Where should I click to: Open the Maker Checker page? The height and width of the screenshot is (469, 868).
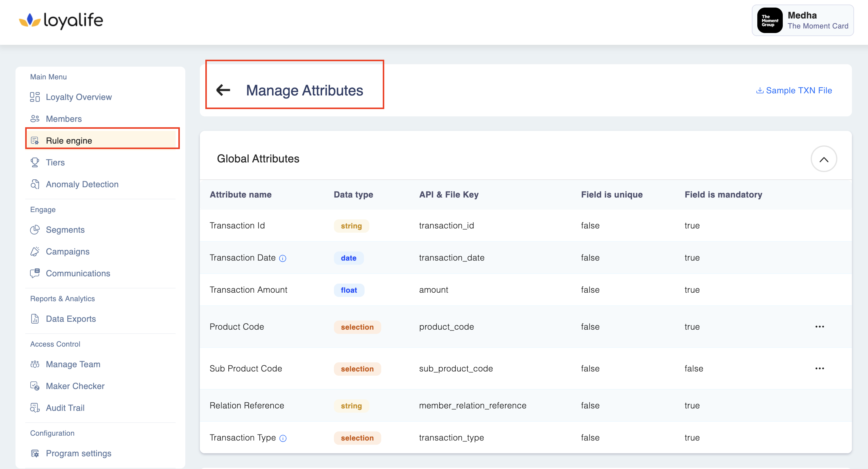[75, 386]
